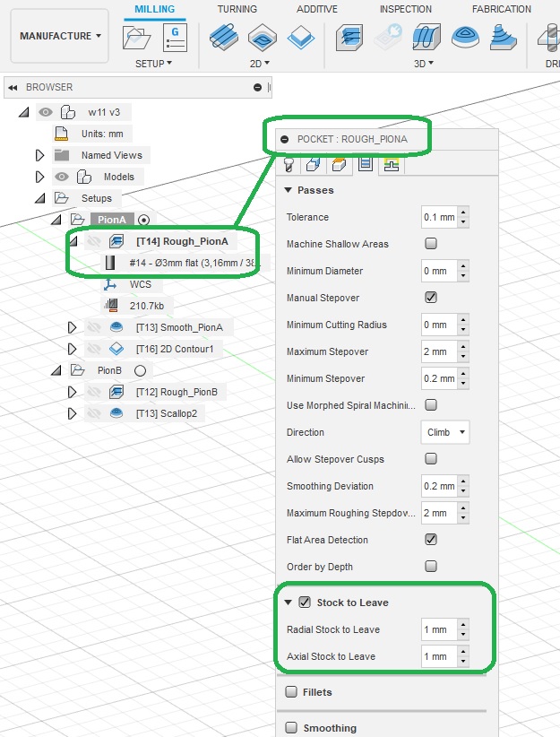
Task: Open the Heights tab in Pocket dialog
Action: pyautogui.click(x=340, y=164)
